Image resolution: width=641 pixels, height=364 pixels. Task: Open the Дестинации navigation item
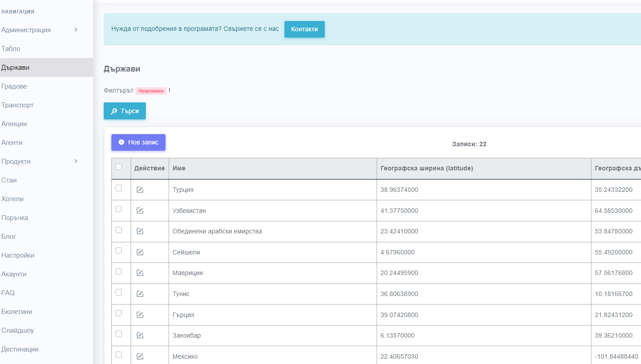[20, 349]
